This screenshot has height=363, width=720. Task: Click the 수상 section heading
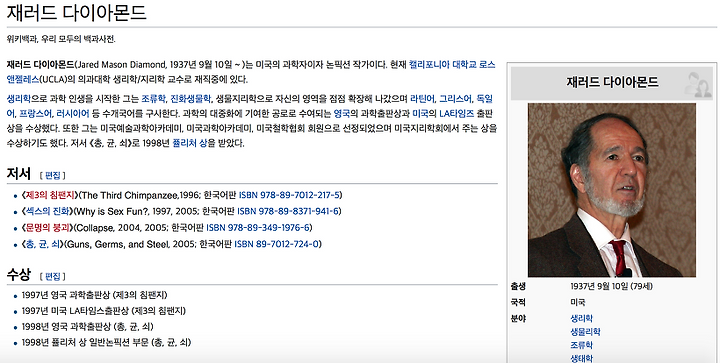(18, 275)
